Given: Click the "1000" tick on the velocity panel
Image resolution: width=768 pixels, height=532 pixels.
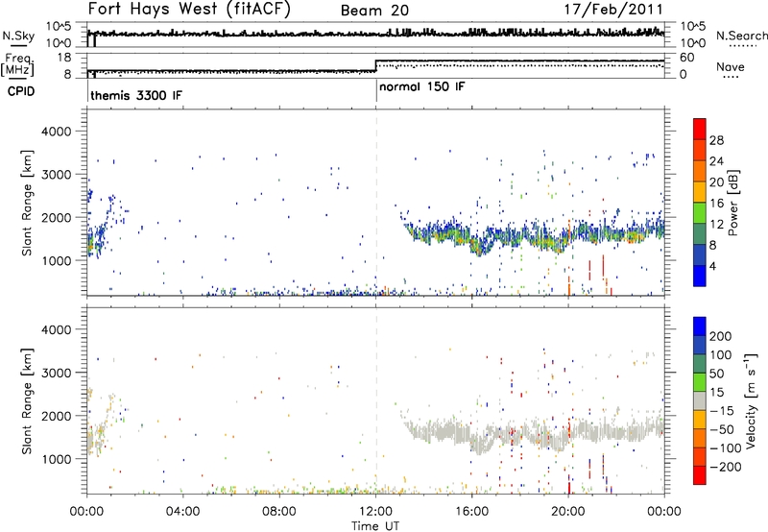Looking at the screenshot, I should click(56, 459).
